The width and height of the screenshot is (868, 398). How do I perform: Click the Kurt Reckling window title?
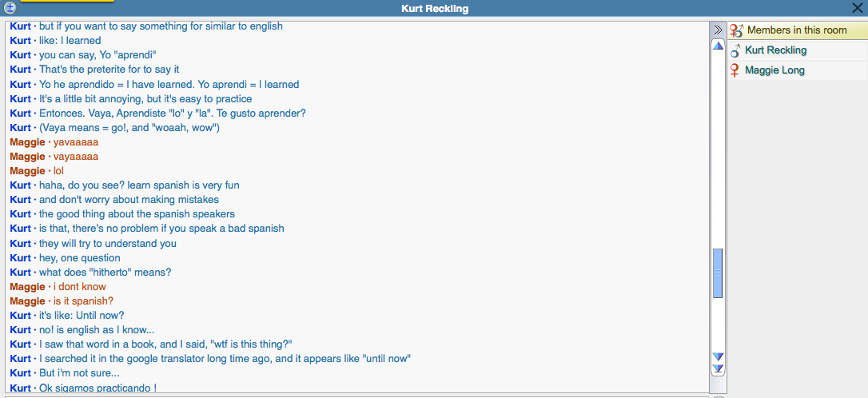coord(434,9)
